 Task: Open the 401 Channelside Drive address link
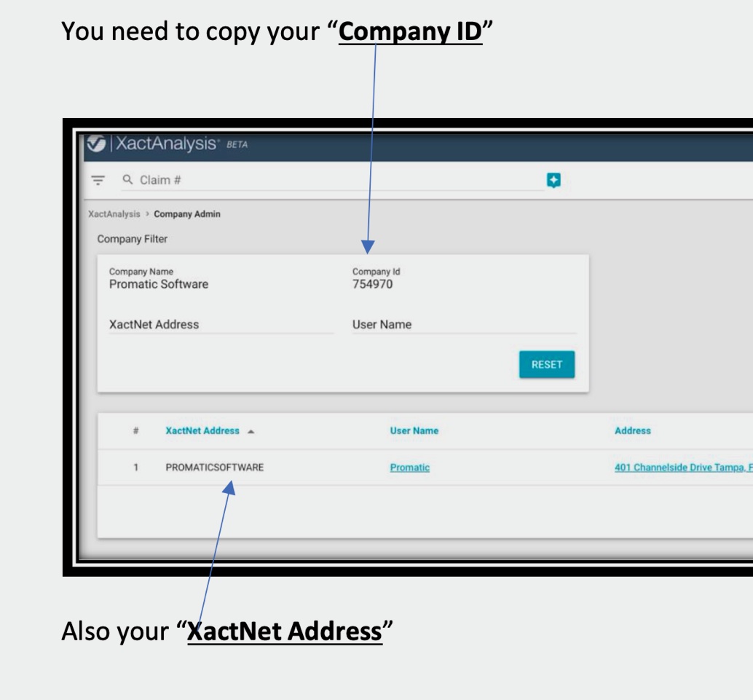(x=682, y=468)
